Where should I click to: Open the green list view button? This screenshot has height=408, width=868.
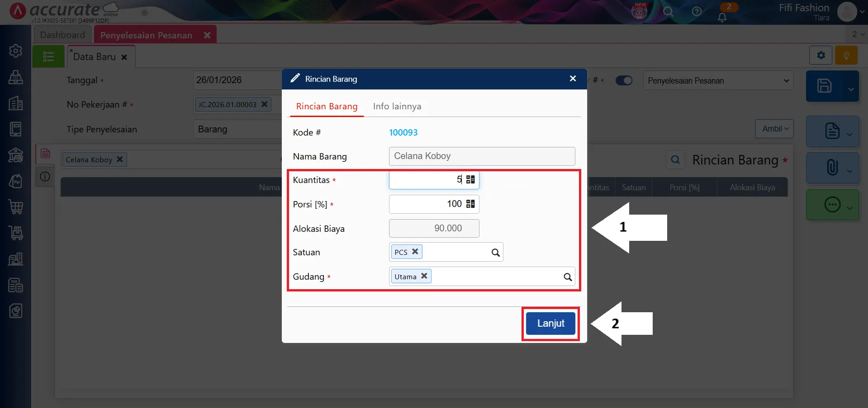[x=48, y=57]
